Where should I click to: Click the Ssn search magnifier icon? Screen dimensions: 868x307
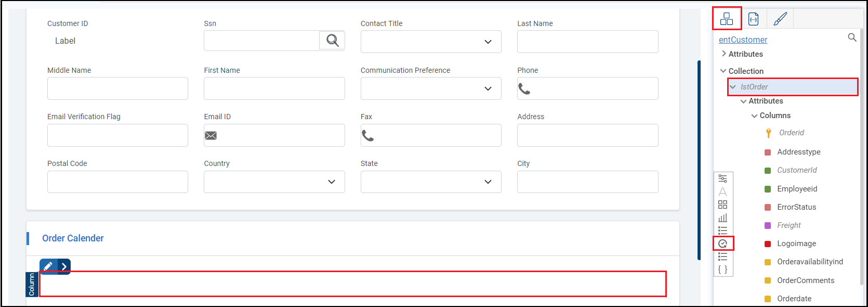(332, 41)
